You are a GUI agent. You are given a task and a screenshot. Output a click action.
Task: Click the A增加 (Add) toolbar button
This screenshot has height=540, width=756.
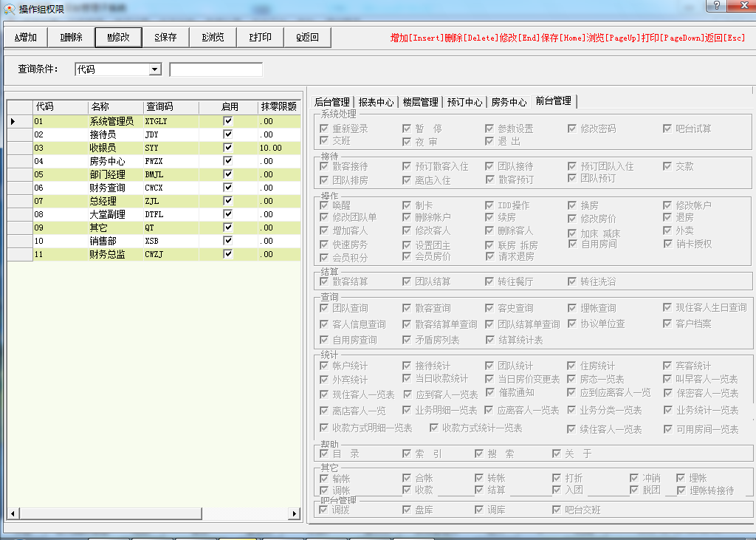[26, 38]
